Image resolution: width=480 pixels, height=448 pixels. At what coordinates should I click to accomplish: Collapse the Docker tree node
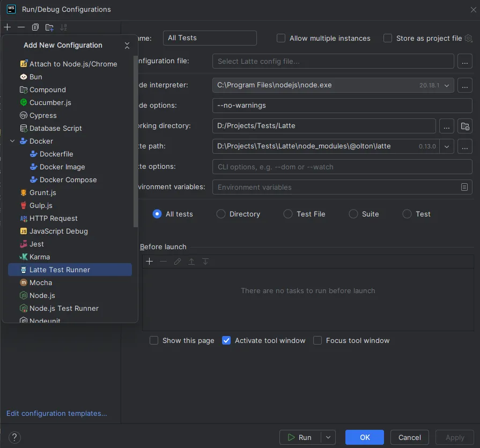point(12,141)
